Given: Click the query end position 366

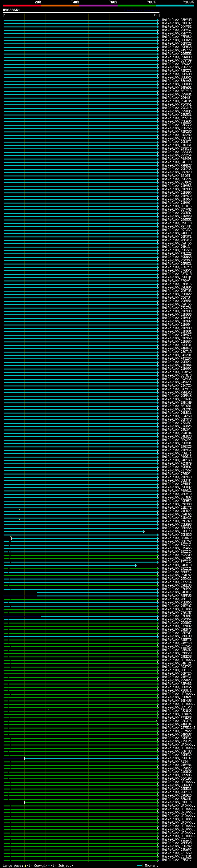Looking at the screenshot, I should click(155, 15).
